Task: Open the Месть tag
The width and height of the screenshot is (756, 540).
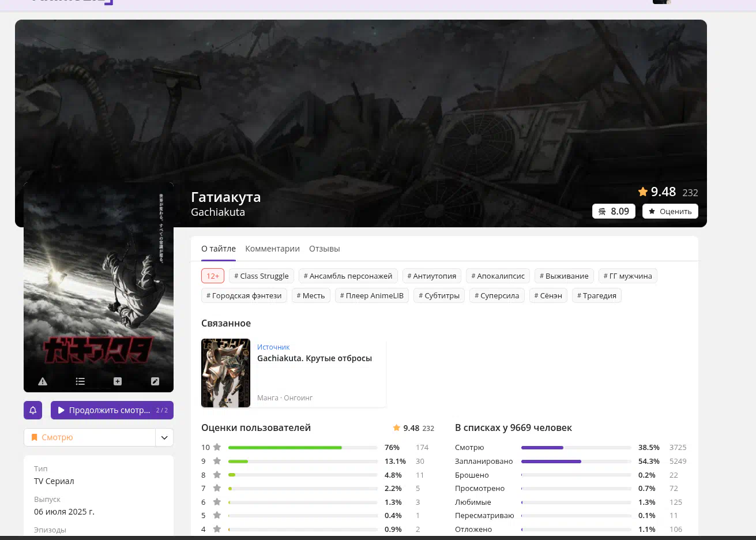Action: 311,295
